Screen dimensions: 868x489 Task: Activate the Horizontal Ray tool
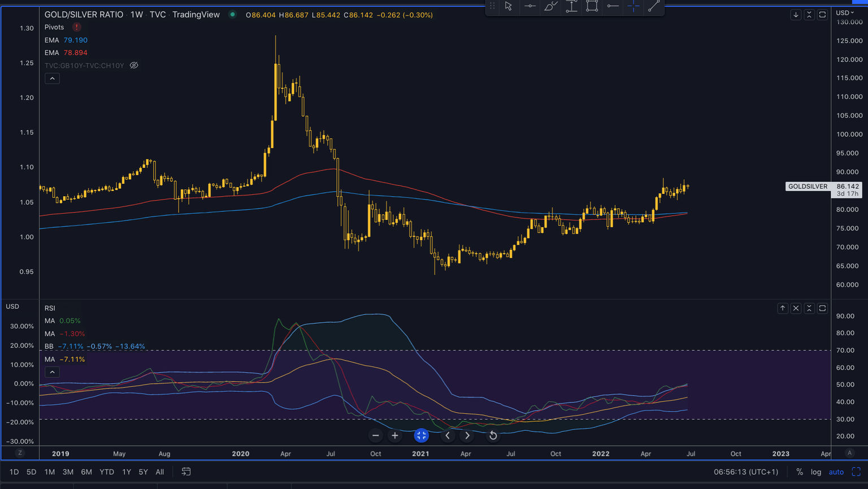[613, 7]
